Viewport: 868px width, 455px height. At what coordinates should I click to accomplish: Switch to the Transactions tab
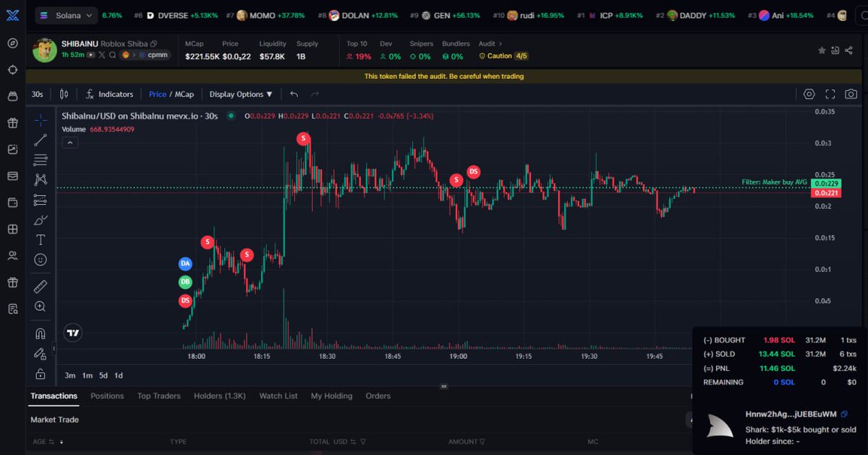tap(54, 396)
